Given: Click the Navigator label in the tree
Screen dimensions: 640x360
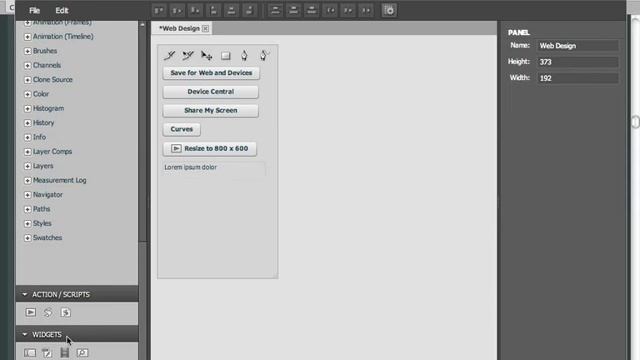Looking at the screenshot, I should pos(48,195).
